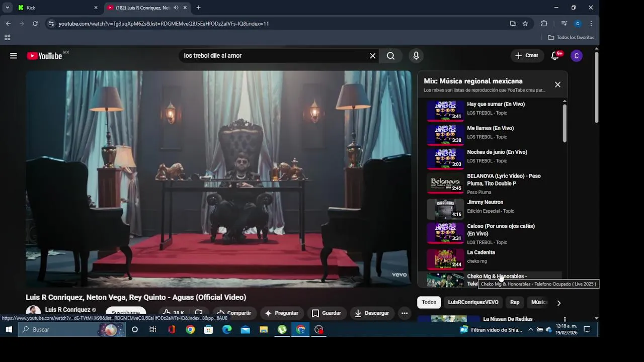644x362 pixels.
Task: Go to YouTube home via logo
Action: [45, 56]
